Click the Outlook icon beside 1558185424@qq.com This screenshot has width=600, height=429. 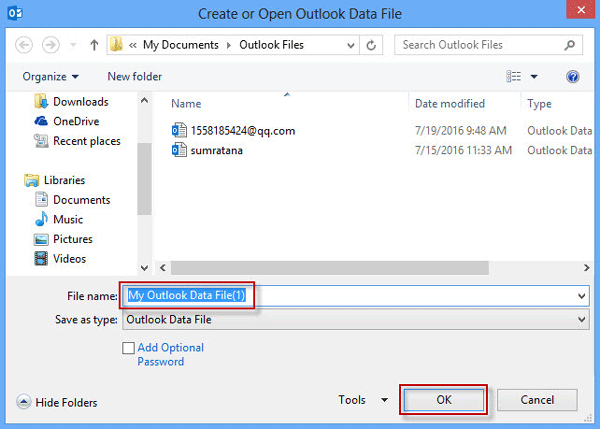(x=179, y=130)
